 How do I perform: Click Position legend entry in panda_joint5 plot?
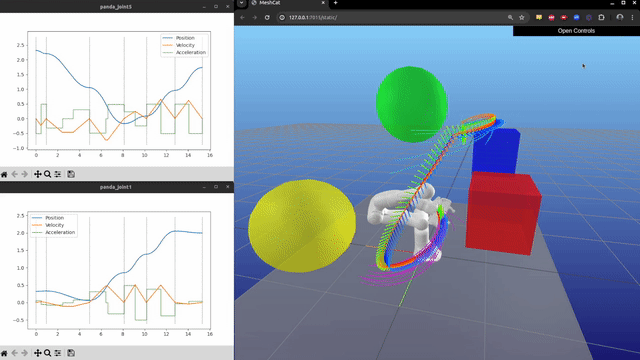click(185, 38)
